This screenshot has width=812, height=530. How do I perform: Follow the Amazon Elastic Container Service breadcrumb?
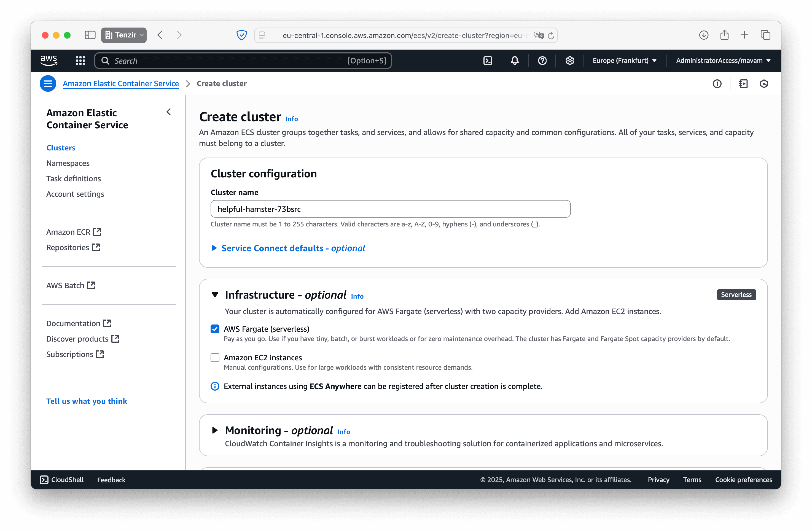pos(121,83)
